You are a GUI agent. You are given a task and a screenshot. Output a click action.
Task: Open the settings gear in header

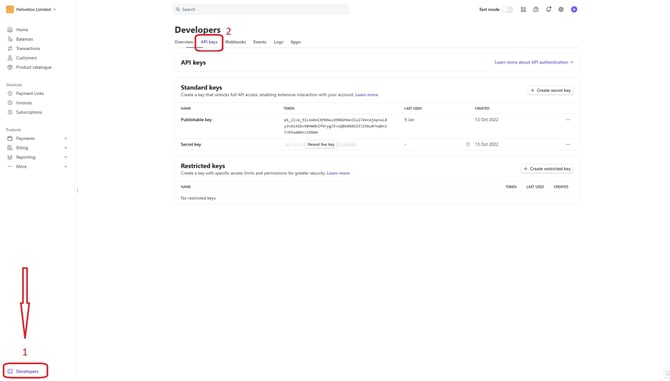(561, 9)
